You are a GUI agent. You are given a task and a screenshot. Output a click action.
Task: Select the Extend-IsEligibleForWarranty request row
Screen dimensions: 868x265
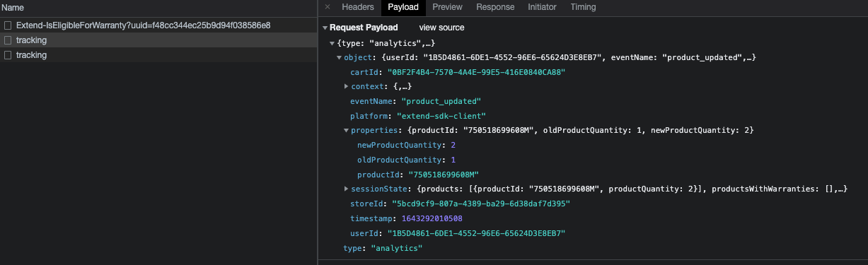point(158,25)
